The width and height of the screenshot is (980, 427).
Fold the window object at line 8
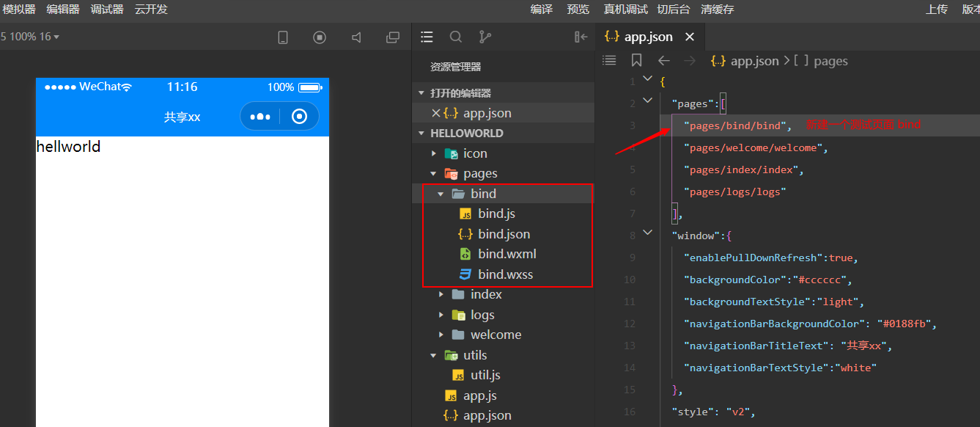click(x=647, y=233)
